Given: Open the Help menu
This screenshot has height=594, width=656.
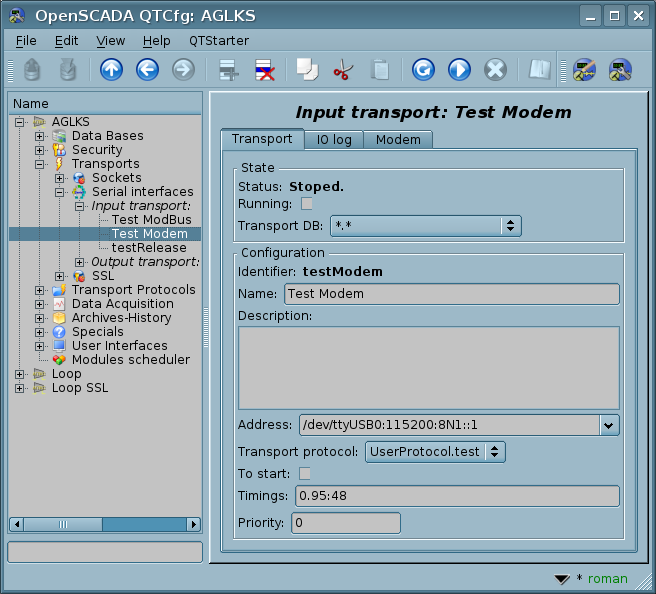Looking at the screenshot, I should [x=156, y=41].
